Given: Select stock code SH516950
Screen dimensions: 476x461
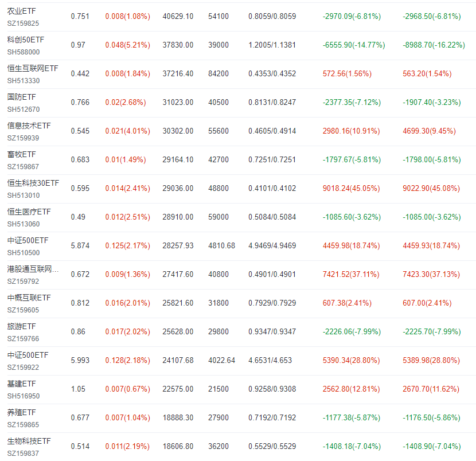Looking at the screenshot, I should pyautogui.click(x=24, y=396).
